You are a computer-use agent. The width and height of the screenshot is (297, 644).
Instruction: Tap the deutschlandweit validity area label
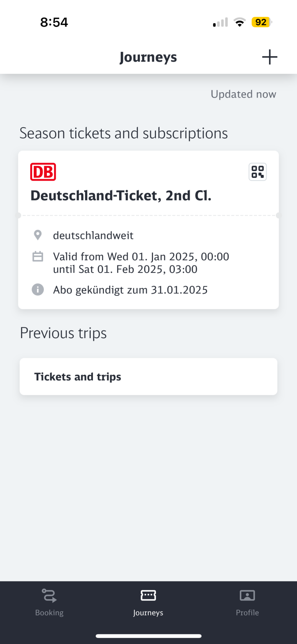pyautogui.click(x=93, y=235)
